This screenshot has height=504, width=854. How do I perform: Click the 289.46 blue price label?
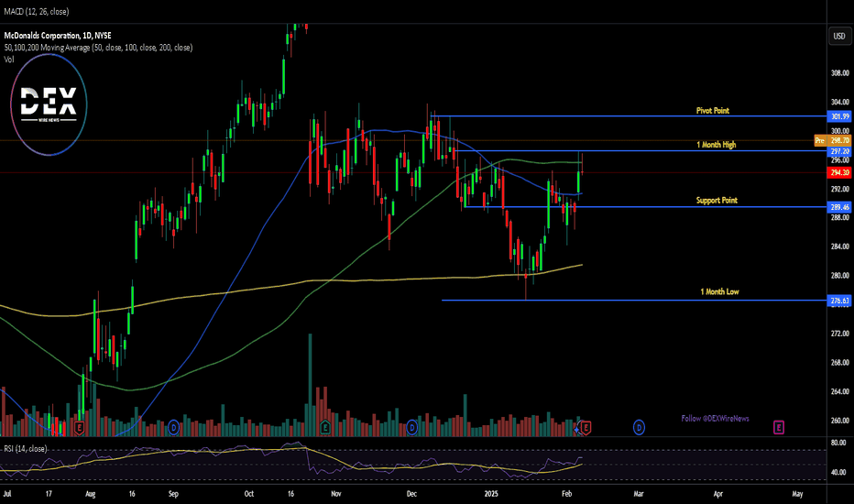838,207
